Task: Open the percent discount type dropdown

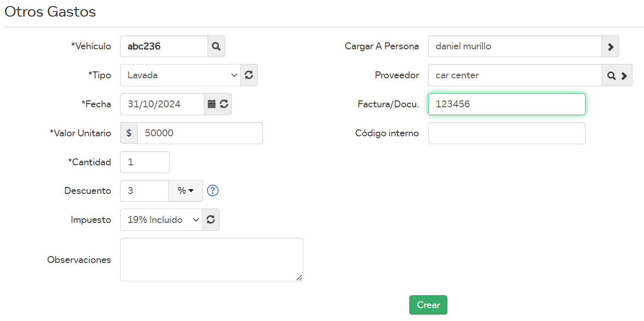Action: pyautogui.click(x=186, y=191)
